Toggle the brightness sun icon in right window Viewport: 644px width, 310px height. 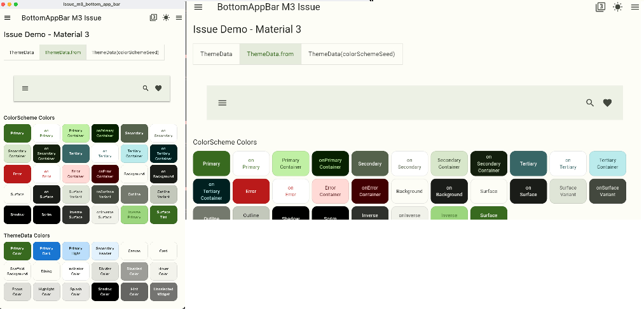click(x=618, y=7)
